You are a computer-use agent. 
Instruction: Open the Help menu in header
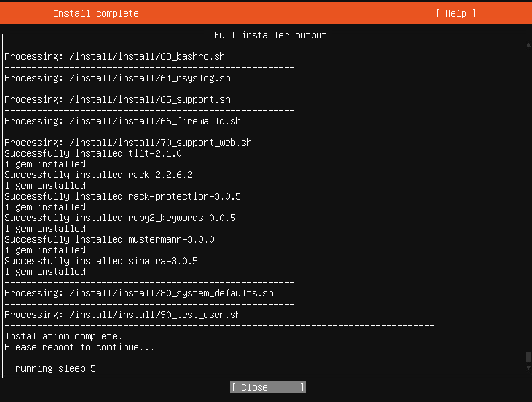(x=455, y=13)
